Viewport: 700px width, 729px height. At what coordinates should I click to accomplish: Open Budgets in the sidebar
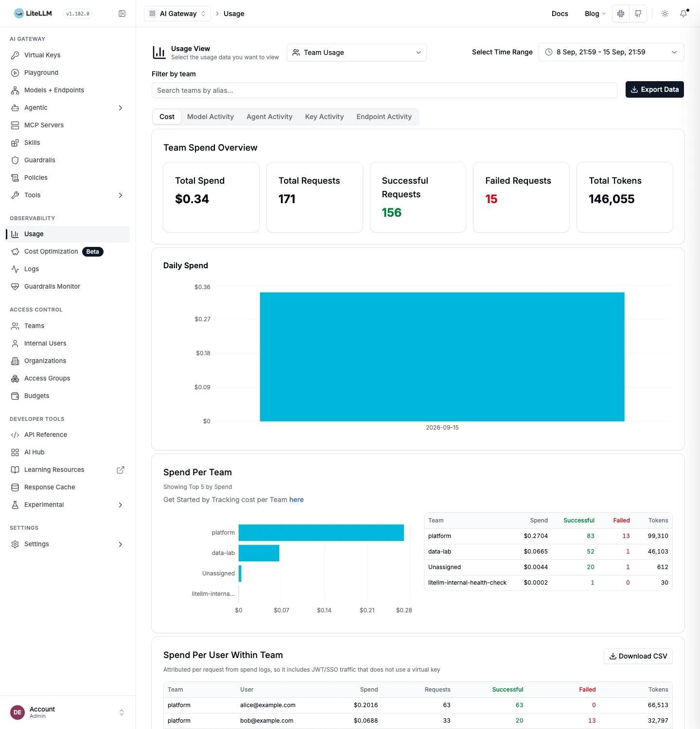coord(68,396)
